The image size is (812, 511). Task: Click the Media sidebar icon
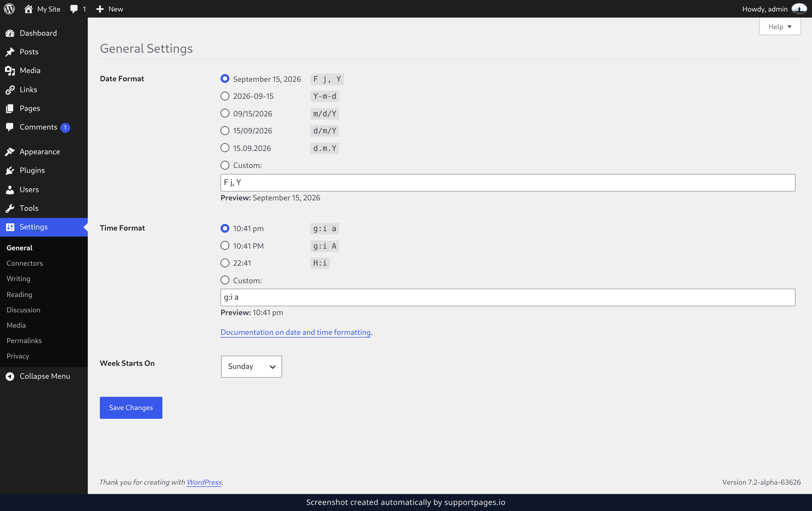click(x=10, y=71)
